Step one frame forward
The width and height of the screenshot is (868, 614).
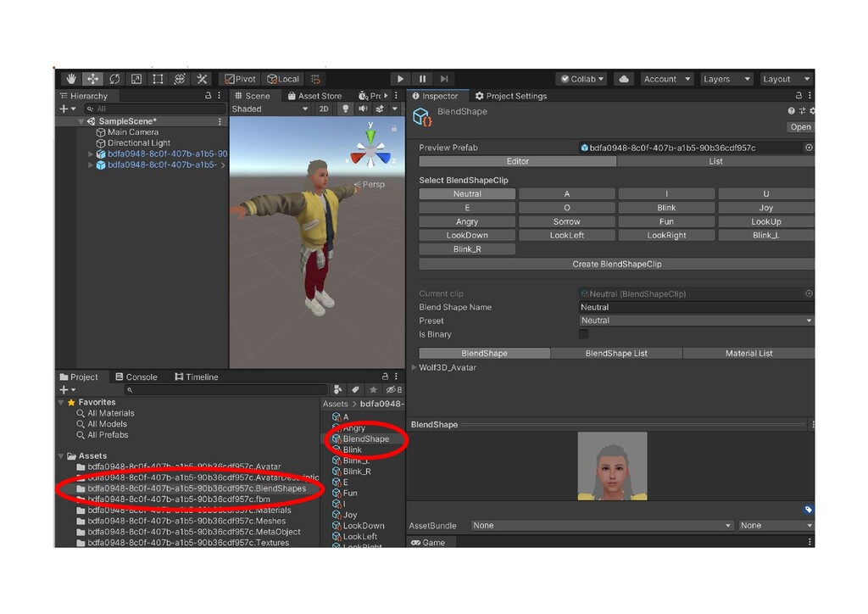[444, 79]
